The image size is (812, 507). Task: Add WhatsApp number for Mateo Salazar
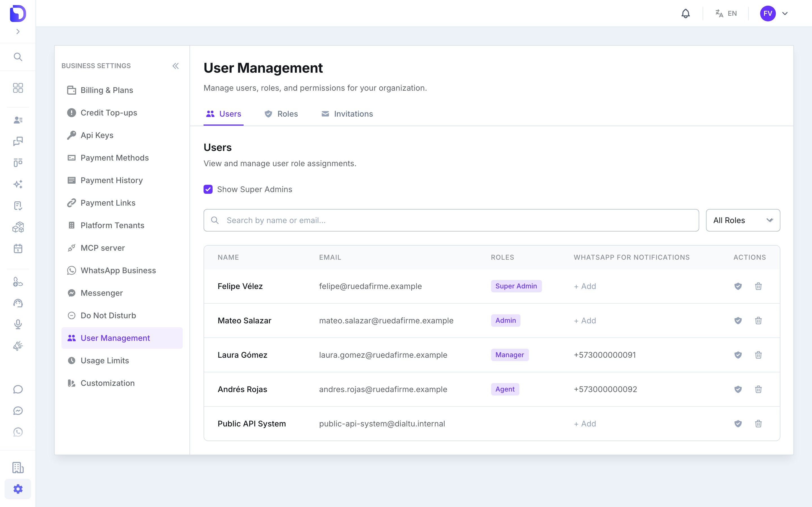585,321
